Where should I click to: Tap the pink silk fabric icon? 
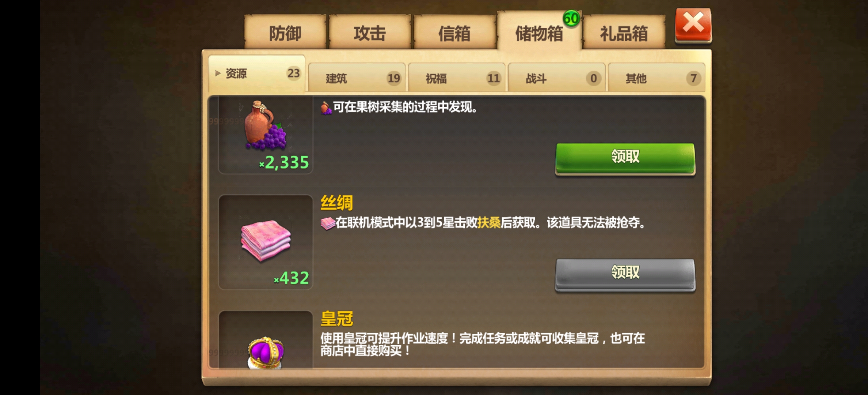coord(266,240)
